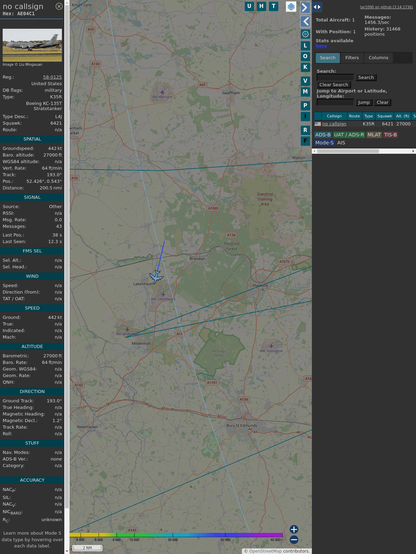Click the right arrow sidebar expand button
The width and height of the screenshot is (416, 554).
(305, 7)
